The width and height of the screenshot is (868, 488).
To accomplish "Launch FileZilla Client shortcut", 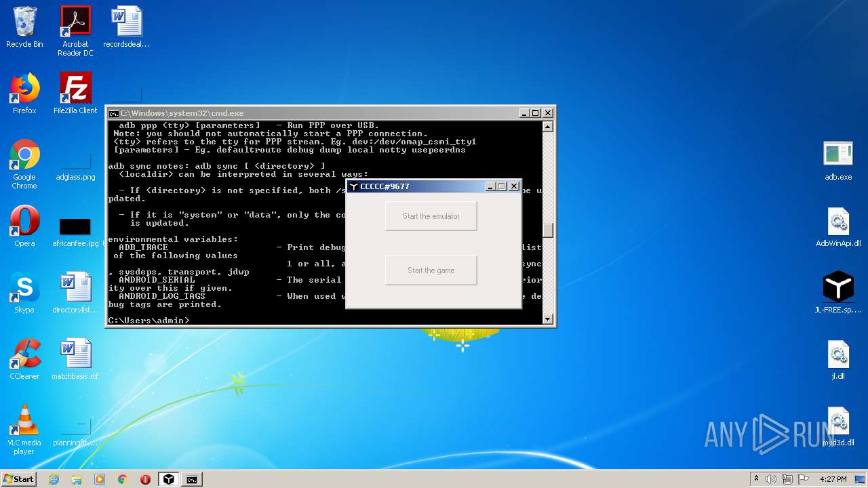I will coord(75,94).
